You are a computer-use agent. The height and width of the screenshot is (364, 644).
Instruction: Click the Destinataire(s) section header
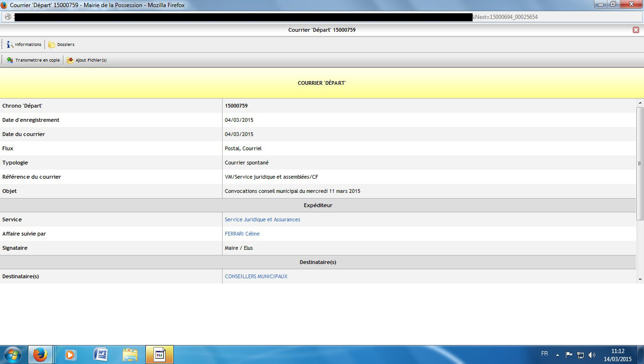point(318,262)
